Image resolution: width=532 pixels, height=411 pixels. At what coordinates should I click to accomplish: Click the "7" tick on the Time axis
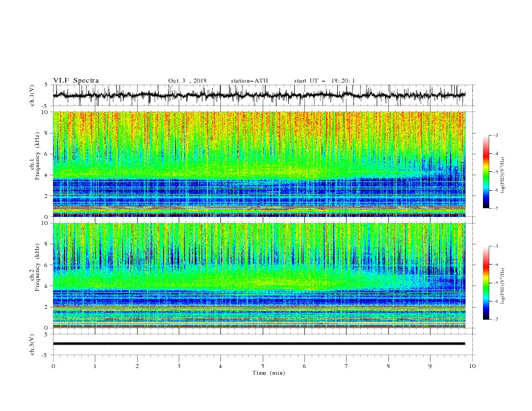[x=347, y=366]
